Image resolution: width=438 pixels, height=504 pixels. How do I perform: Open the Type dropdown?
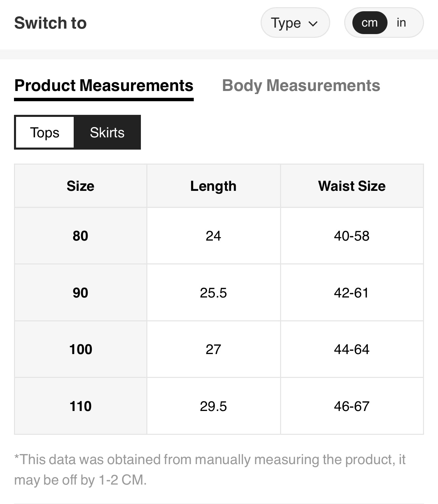pos(295,23)
